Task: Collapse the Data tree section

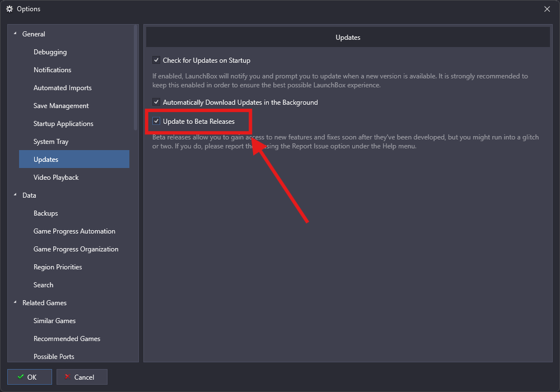Action: click(x=15, y=195)
